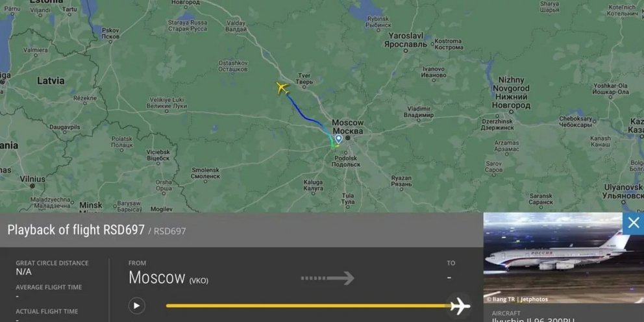
Task: Click the yellow aircraft icon near Tver
Action: (282, 88)
